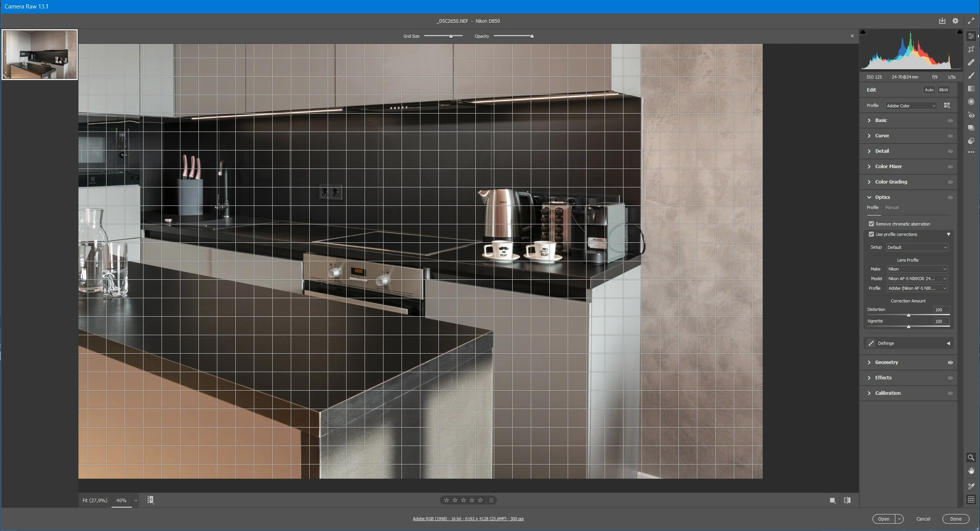The image size is (980, 531).
Task: Select the Adjustment Brush tool
Action: pos(971,75)
